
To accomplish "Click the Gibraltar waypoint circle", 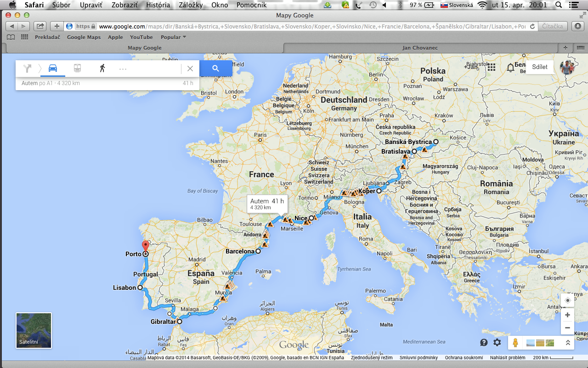I will (x=180, y=322).
